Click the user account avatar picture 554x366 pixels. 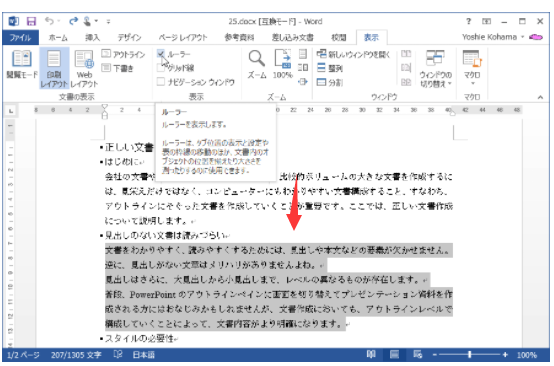coord(536,37)
